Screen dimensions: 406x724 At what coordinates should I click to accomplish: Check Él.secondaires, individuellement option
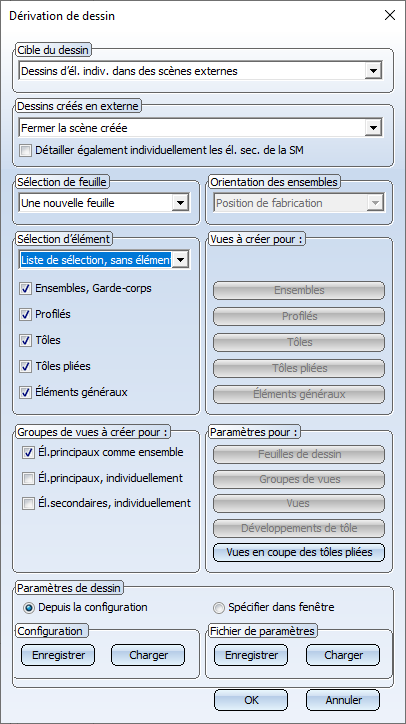28,504
